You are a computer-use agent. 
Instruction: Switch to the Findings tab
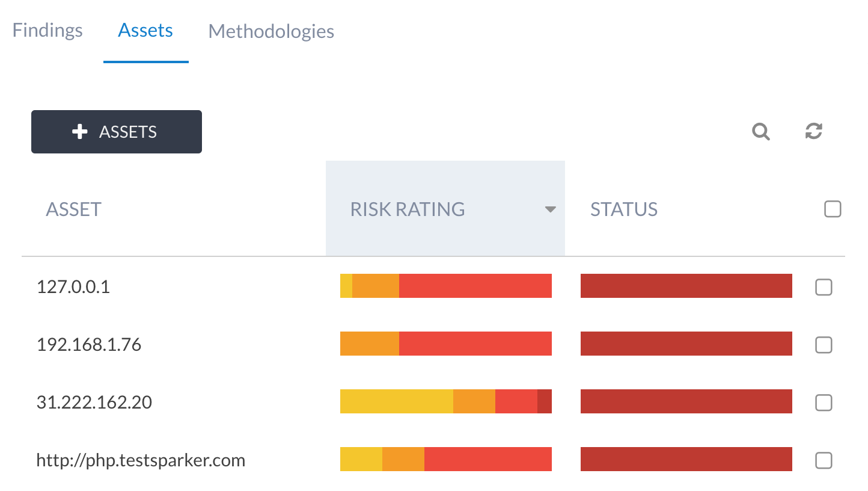47,31
